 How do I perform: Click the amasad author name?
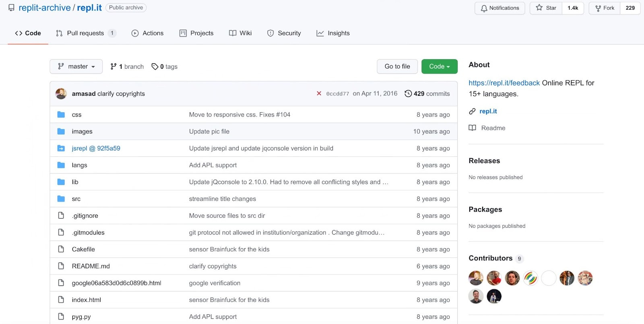tap(84, 93)
